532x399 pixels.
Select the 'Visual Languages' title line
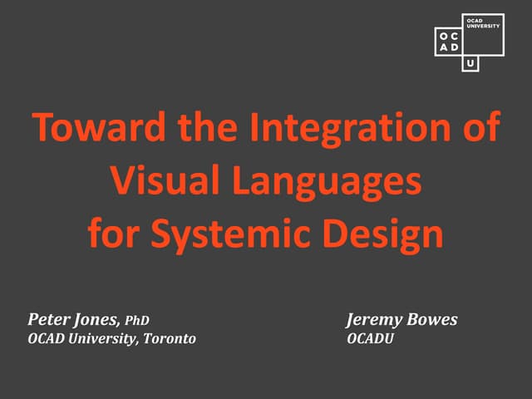coord(266,182)
